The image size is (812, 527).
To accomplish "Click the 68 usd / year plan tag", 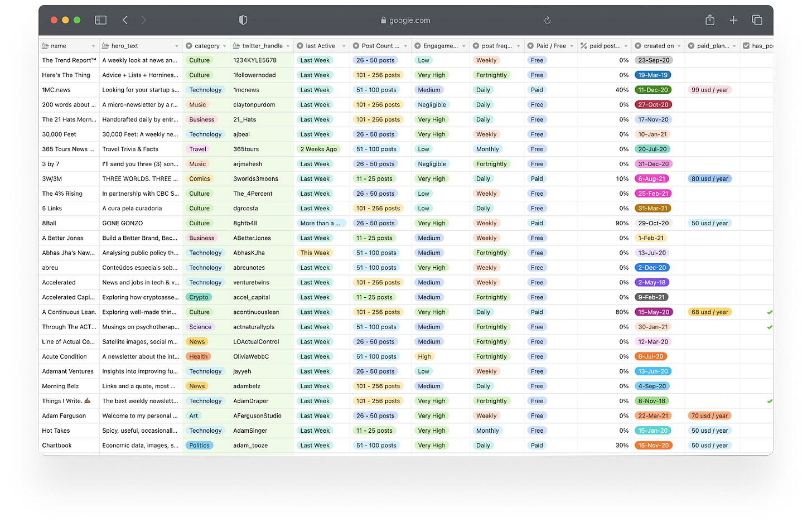I will pos(710,312).
